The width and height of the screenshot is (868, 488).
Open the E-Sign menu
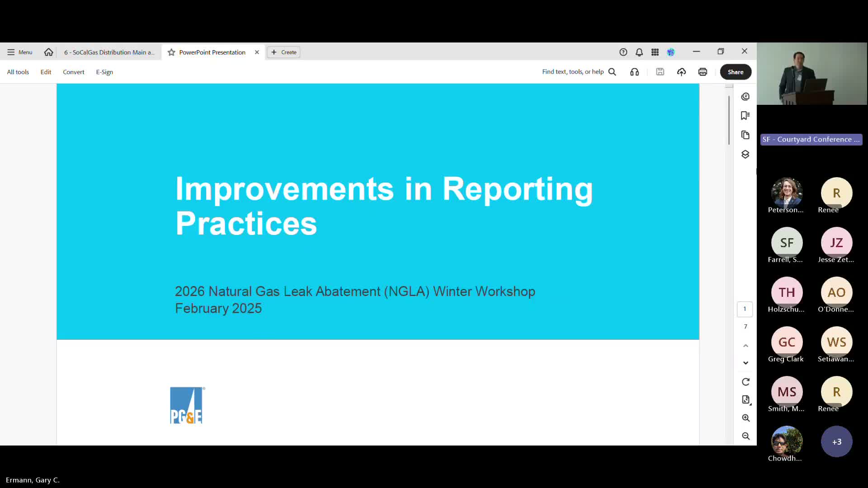click(x=104, y=72)
